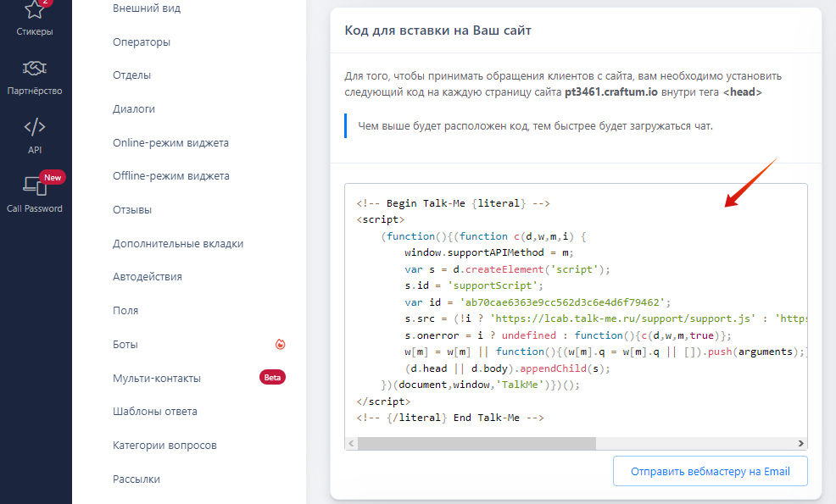Click the Партнёрство sidebar label

pyautogui.click(x=35, y=91)
